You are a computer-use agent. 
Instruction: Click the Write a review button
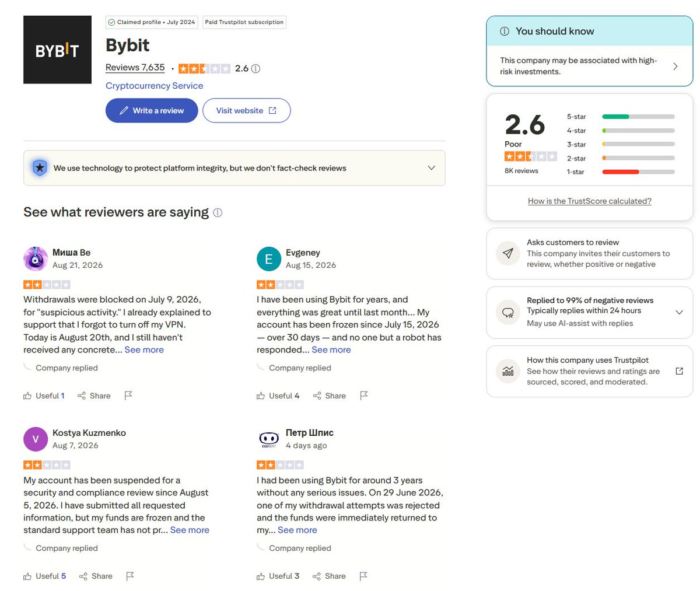pyautogui.click(x=152, y=110)
